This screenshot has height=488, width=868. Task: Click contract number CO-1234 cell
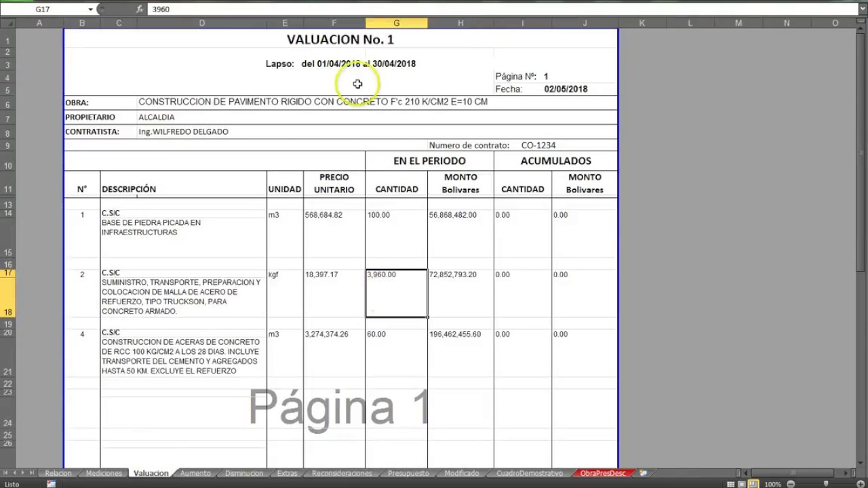tap(538, 145)
